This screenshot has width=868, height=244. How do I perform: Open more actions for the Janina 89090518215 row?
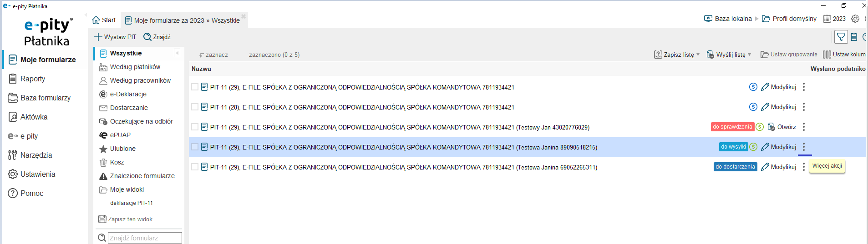click(x=804, y=147)
